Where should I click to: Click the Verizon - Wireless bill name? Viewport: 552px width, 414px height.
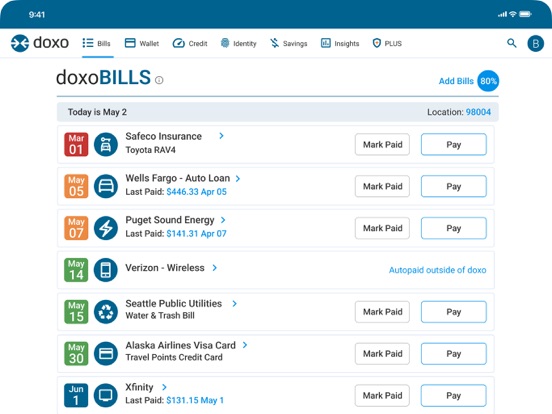pyautogui.click(x=165, y=268)
